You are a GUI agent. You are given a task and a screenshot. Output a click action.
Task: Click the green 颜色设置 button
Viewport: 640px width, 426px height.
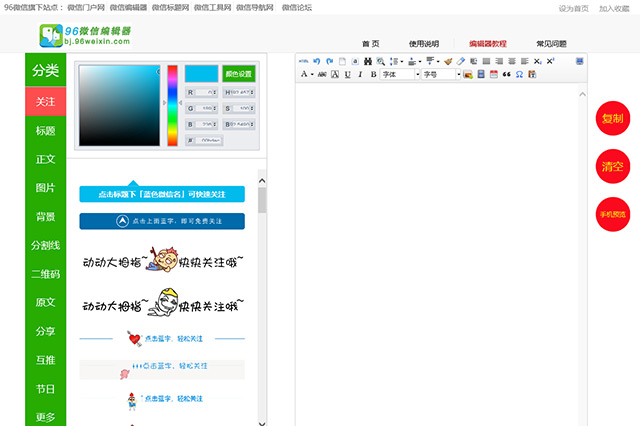(x=239, y=74)
